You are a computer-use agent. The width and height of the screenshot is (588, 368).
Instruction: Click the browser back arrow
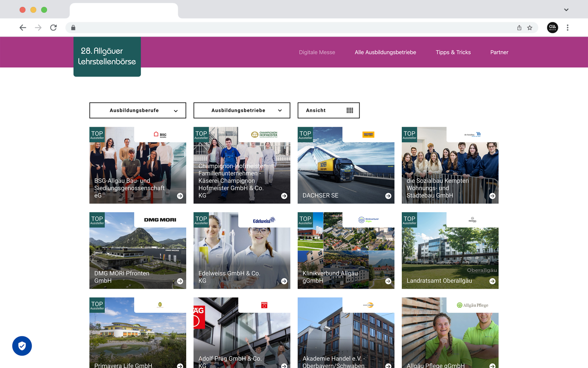(x=23, y=28)
